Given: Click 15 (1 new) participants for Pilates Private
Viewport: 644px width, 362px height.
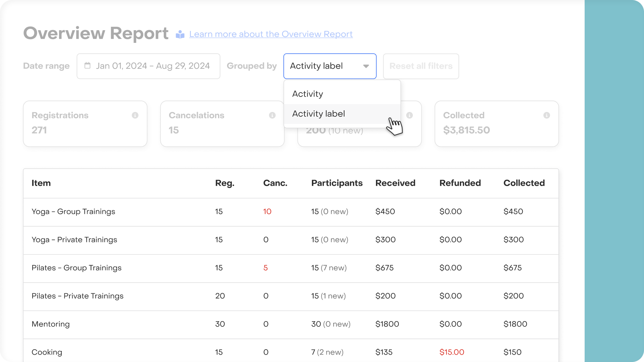Looking at the screenshot, I should [328, 296].
